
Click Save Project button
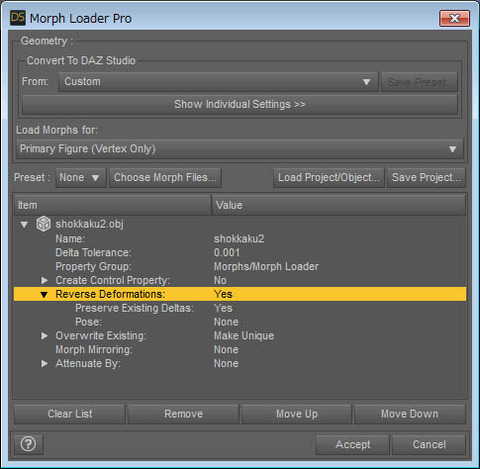click(426, 177)
